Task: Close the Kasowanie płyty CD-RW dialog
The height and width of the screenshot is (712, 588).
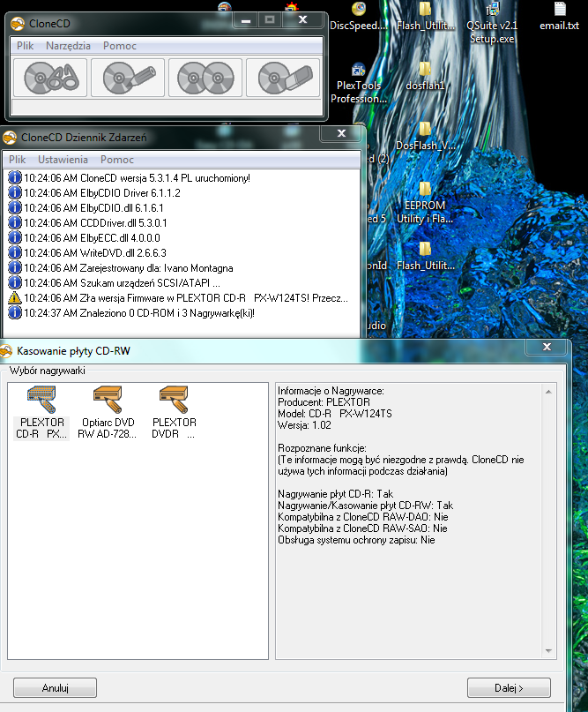Action: pos(547,347)
